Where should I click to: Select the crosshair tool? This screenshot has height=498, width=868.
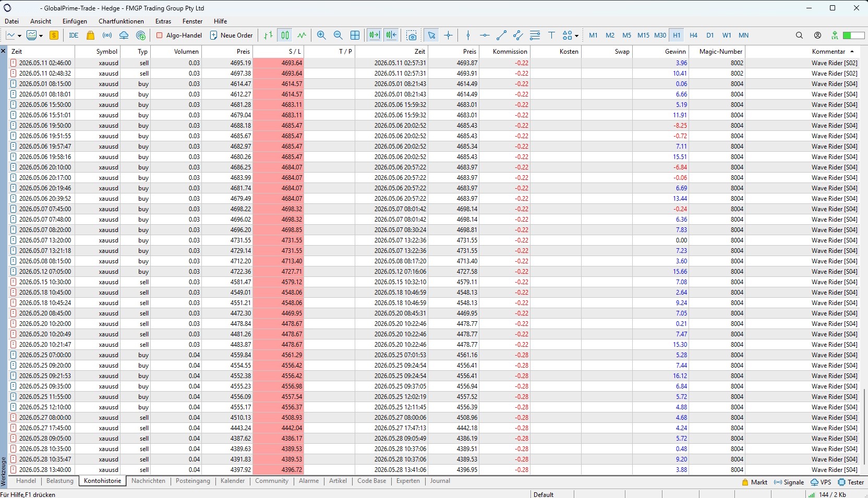click(449, 35)
